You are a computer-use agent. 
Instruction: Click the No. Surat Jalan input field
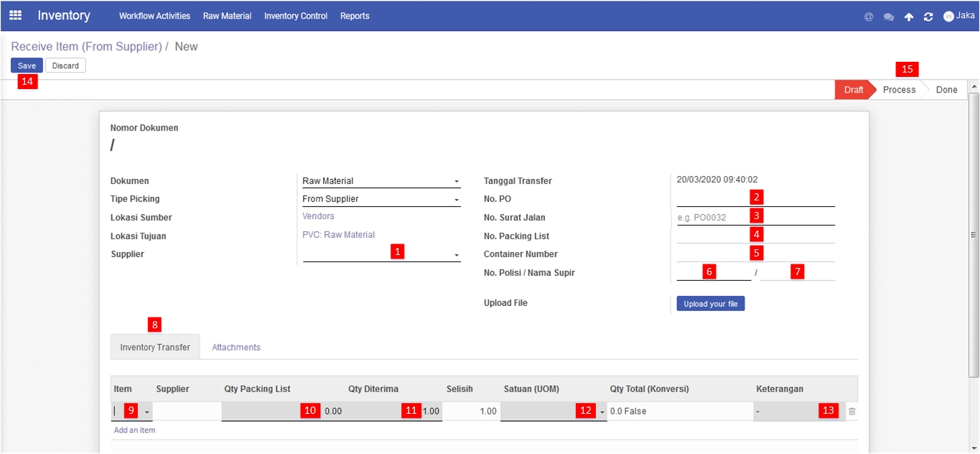(755, 217)
